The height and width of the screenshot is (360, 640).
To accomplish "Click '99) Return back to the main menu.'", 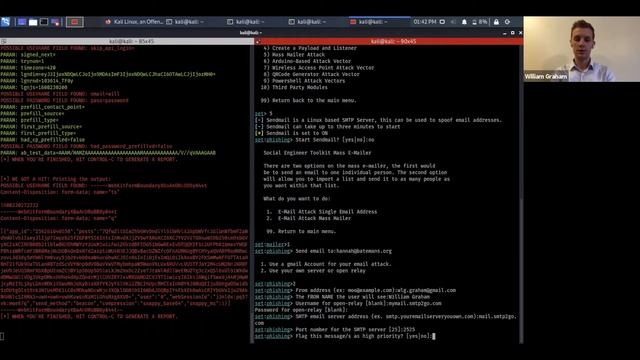I will click(308, 100).
